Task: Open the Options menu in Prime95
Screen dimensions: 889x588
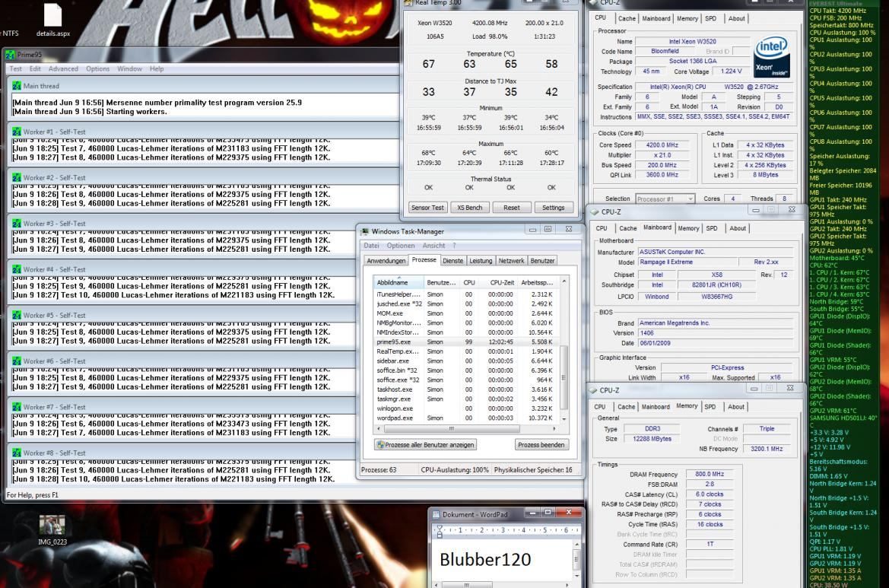Action: click(97, 68)
